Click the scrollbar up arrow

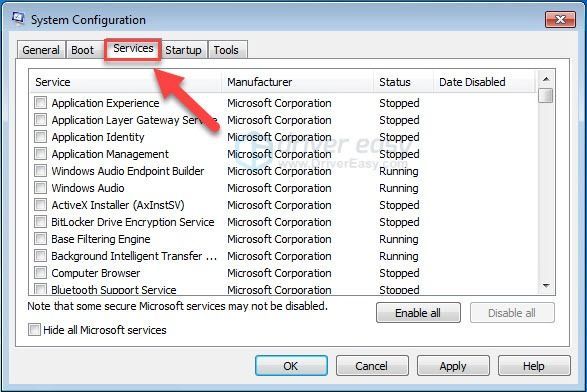[546, 79]
